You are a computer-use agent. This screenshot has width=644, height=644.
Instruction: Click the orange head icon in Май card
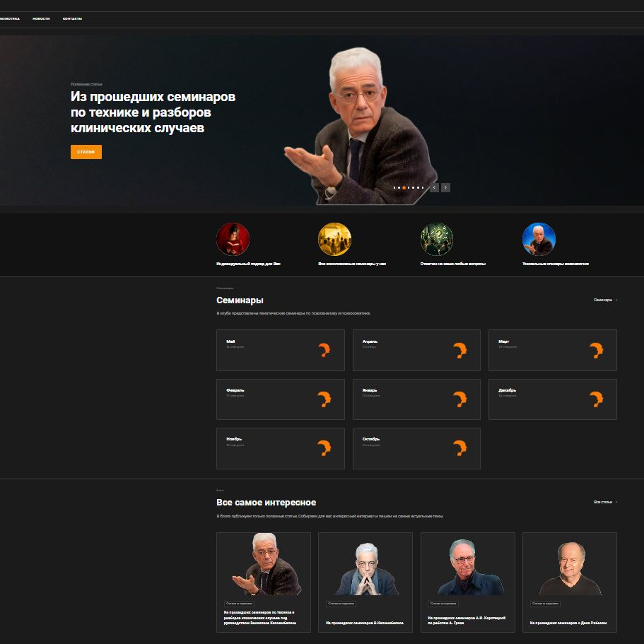[x=324, y=350]
